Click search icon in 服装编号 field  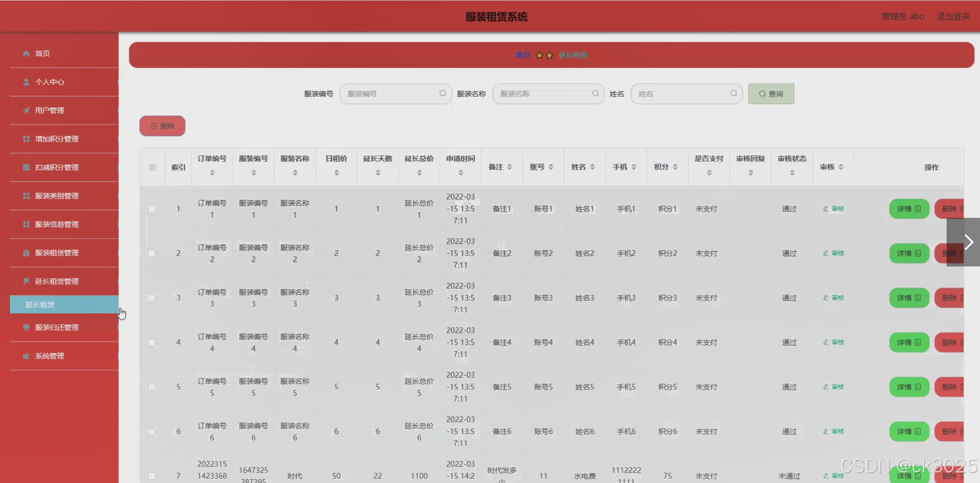coord(442,93)
